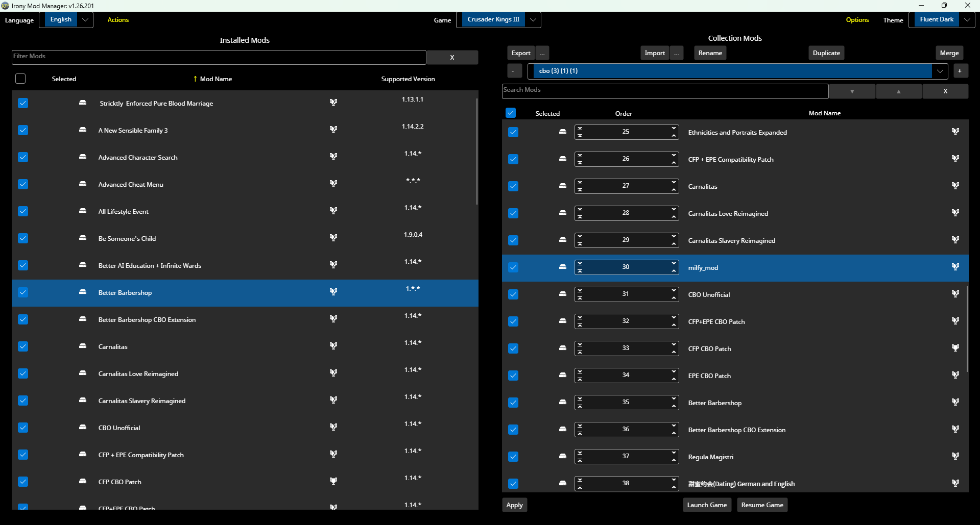
Task: Click the down chevron in the order 30 spinner
Action: (x=674, y=263)
